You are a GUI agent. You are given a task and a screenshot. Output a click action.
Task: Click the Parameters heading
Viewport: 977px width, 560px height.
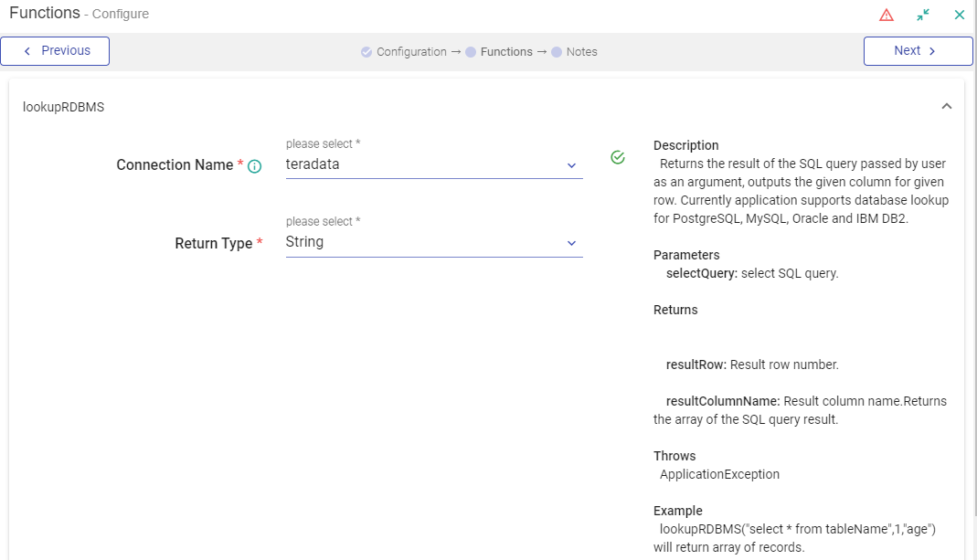click(x=686, y=255)
